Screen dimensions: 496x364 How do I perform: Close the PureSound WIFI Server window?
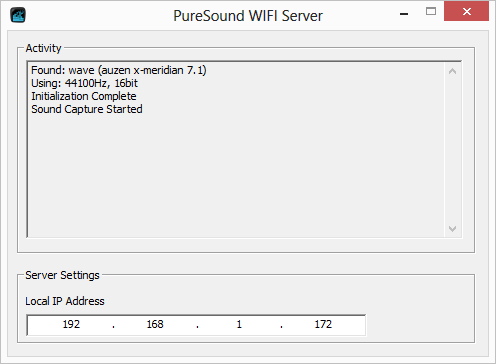click(466, 11)
